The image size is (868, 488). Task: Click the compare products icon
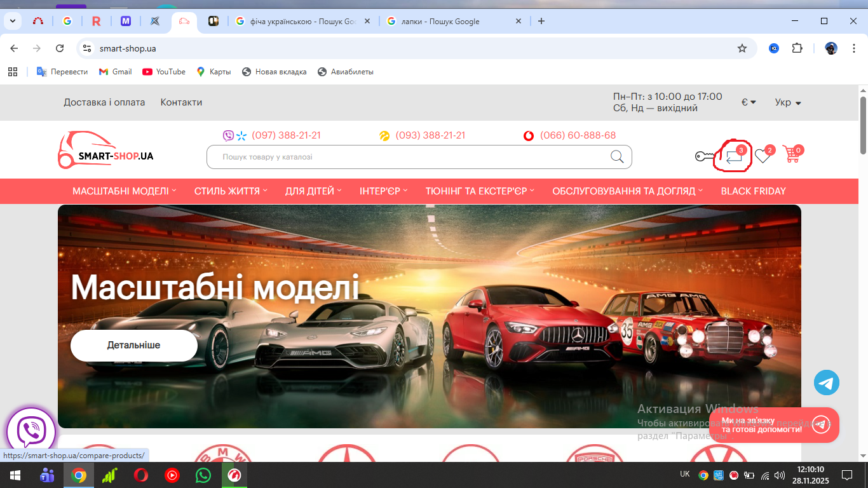734,156
